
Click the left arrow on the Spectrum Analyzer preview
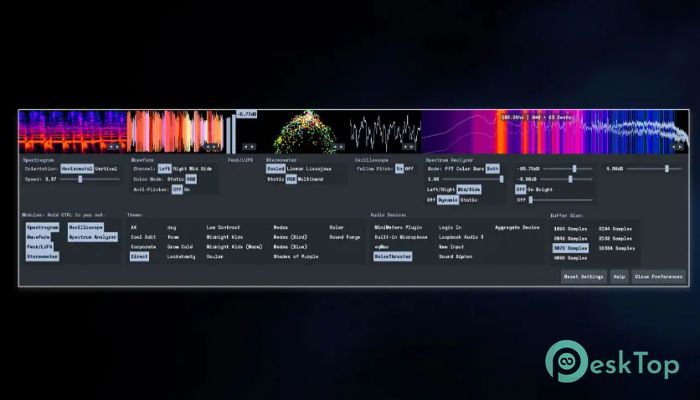[x=675, y=147]
